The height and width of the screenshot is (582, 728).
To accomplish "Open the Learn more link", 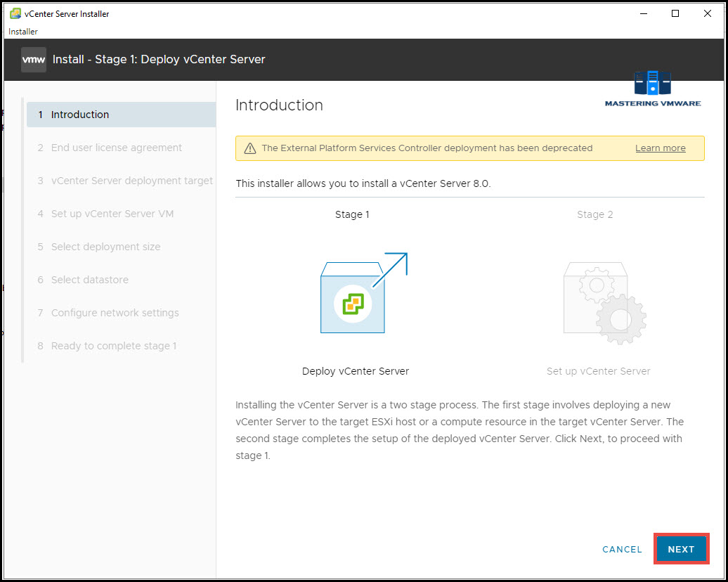I will 661,148.
